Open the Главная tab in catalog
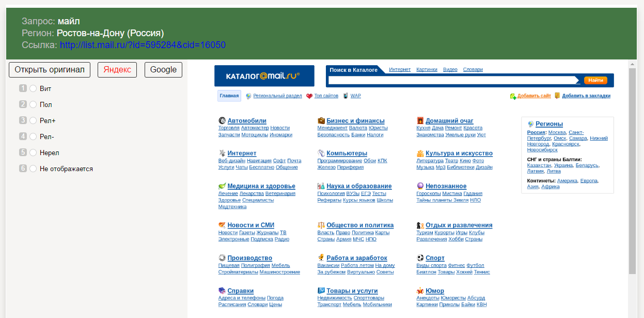The height and width of the screenshot is (318, 644). [229, 96]
